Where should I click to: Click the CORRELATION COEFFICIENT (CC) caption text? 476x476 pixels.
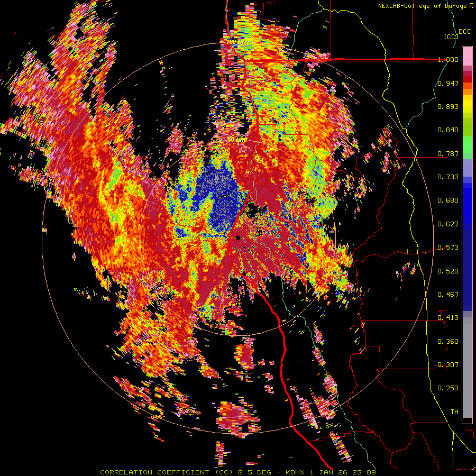pyautogui.click(x=167, y=472)
